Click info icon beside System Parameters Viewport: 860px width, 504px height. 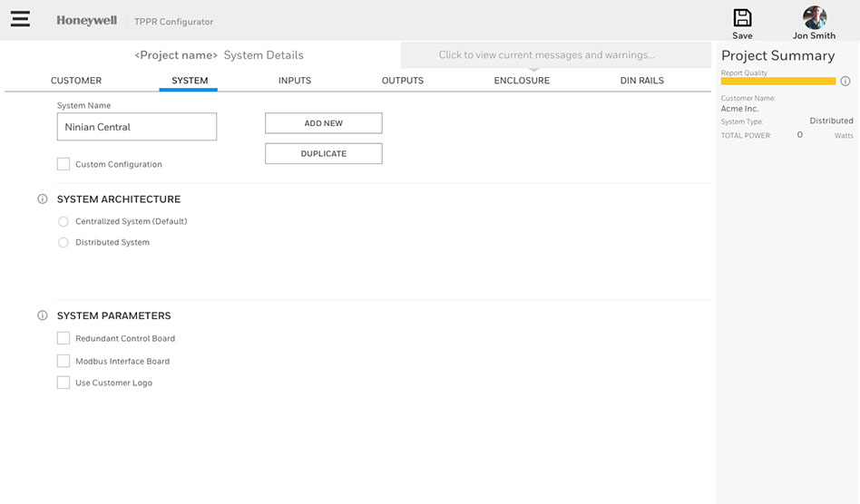(43, 316)
